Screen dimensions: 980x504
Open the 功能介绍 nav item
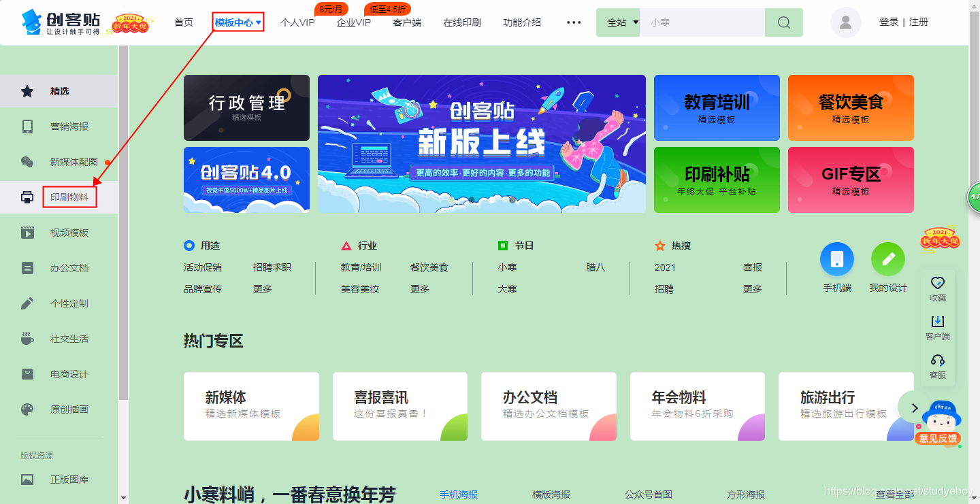[522, 22]
